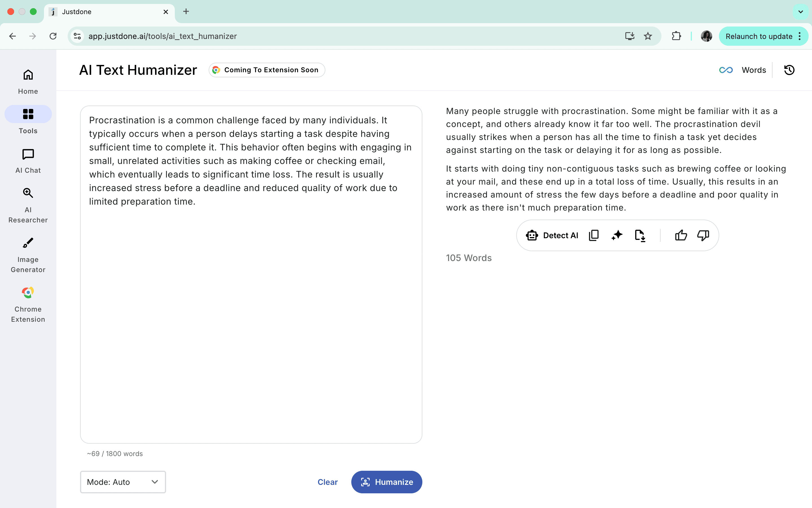The height and width of the screenshot is (508, 812).
Task: Close the Justdone tab
Action: (x=166, y=12)
